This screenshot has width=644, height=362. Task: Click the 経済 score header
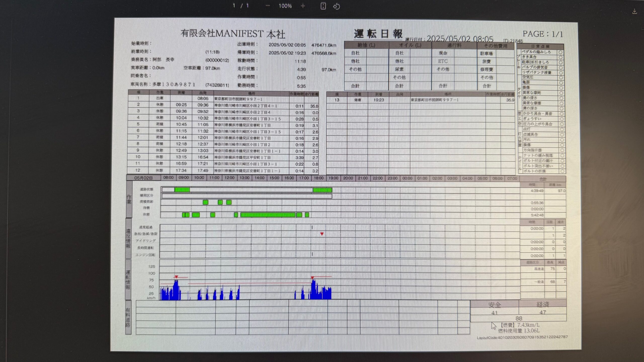point(542,304)
